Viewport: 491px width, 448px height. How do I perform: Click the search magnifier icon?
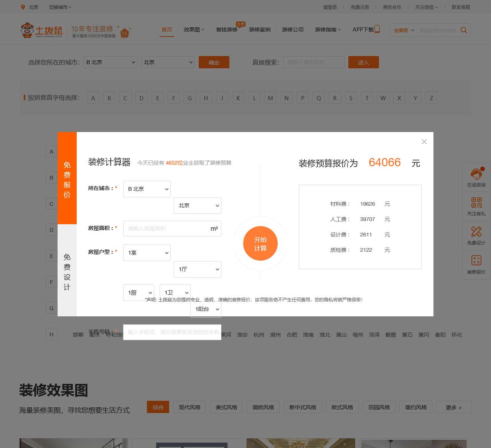pyautogui.click(x=464, y=30)
